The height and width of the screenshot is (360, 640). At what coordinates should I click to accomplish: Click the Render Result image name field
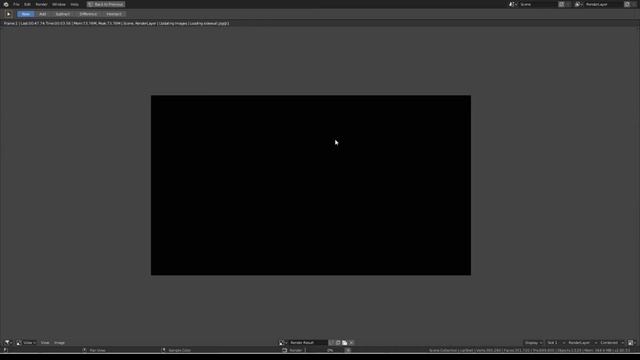(x=308, y=343)
